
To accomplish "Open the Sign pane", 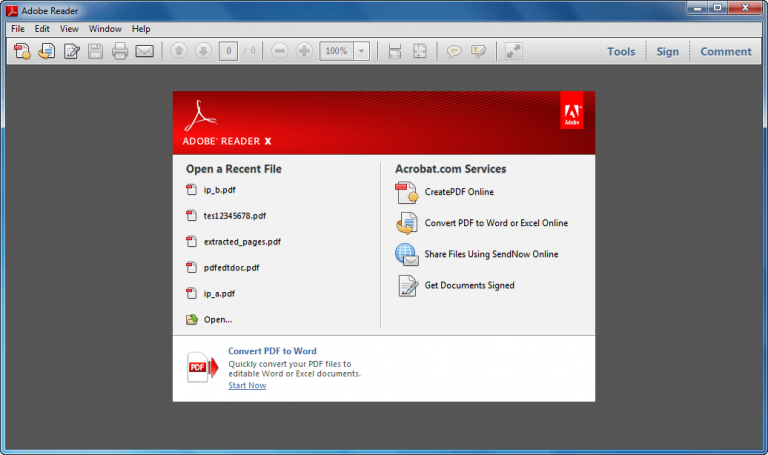I will click(668, 51).
